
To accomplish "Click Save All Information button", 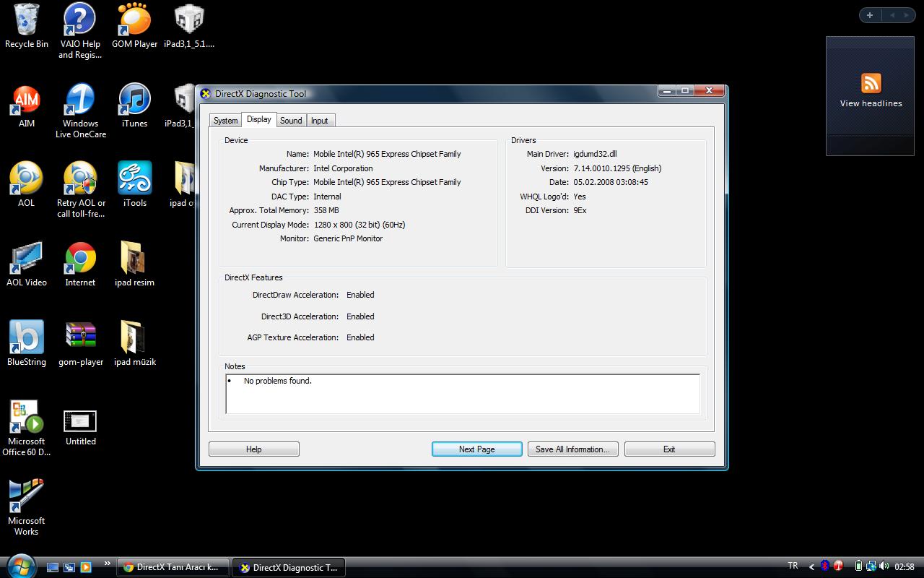I will (x=573, y=449).
